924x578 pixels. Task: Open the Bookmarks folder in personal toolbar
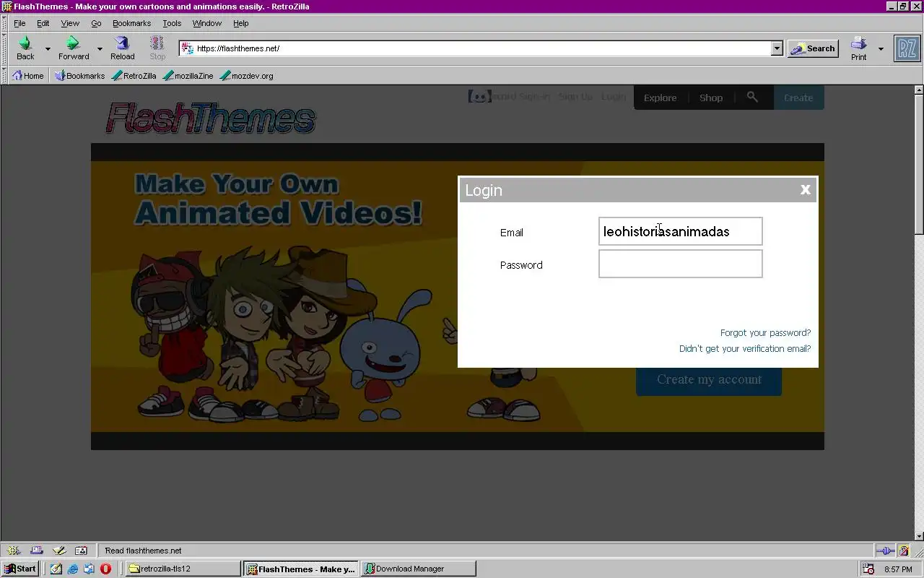pos(80,75)
